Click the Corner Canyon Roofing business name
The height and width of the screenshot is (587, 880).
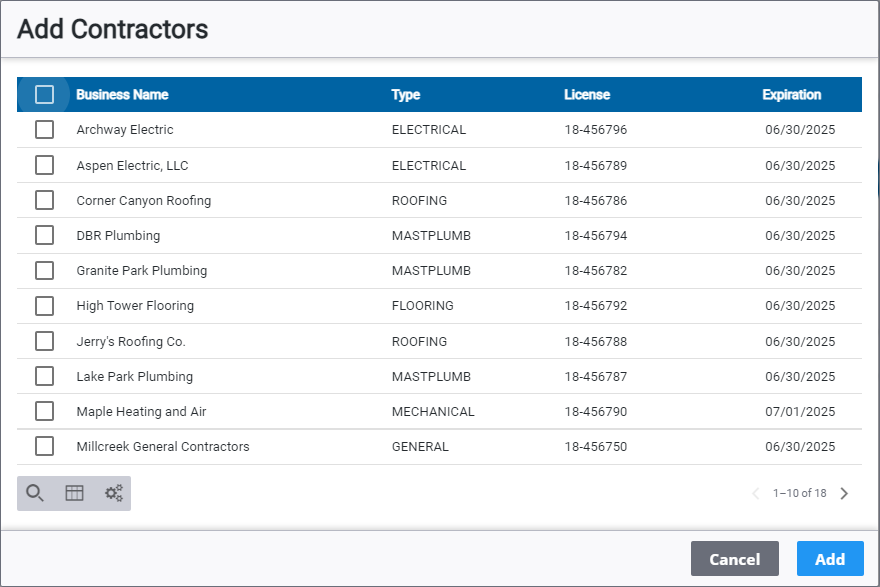coord(144,201)
